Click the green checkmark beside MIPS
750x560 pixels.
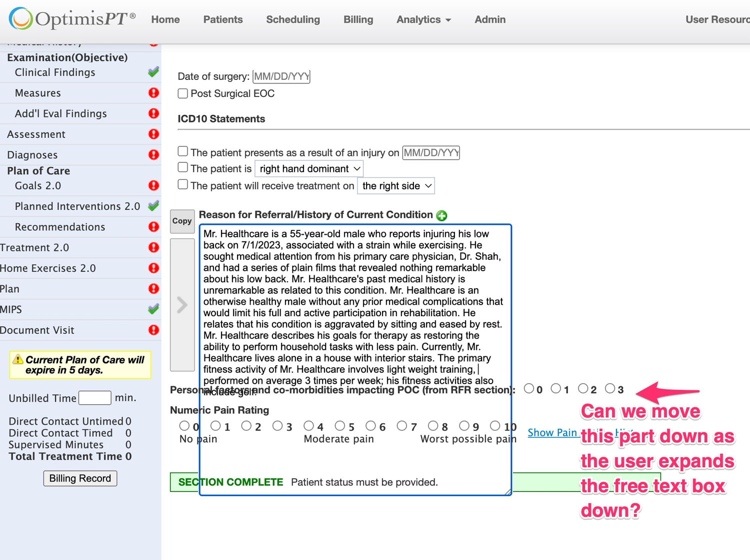tap(153, 309)
